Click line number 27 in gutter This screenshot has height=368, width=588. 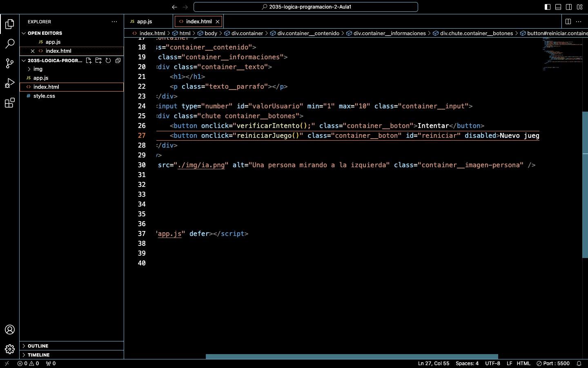[141, 136]
